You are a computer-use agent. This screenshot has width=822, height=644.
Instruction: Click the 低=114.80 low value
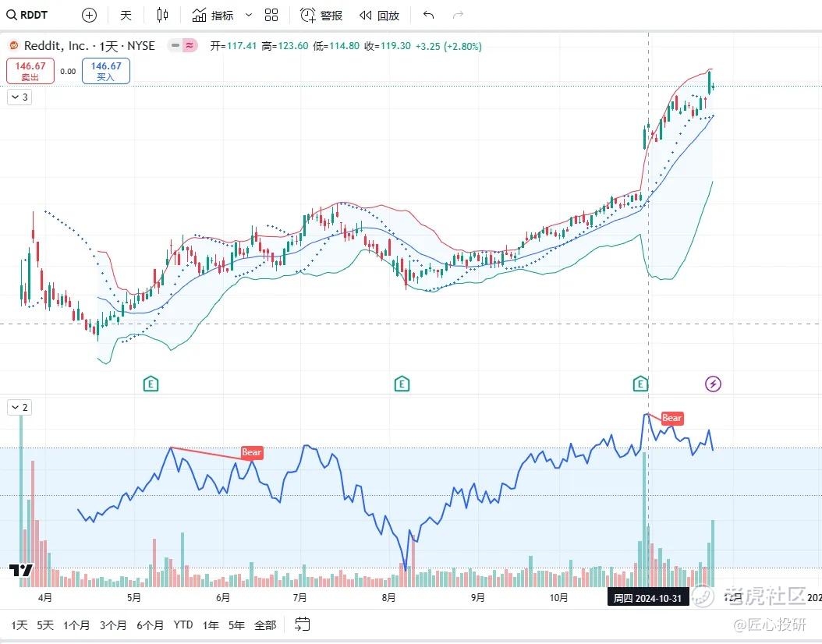point(337,46)
